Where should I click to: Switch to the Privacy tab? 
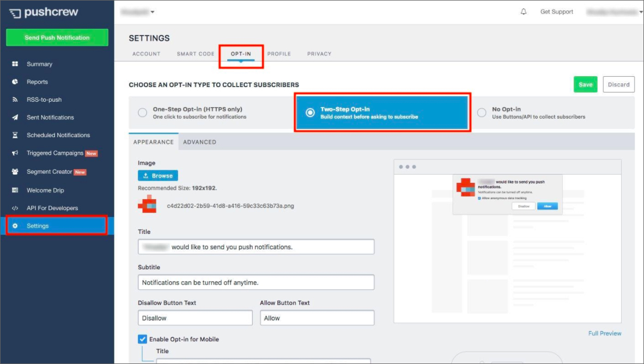(x=319, y=54)
